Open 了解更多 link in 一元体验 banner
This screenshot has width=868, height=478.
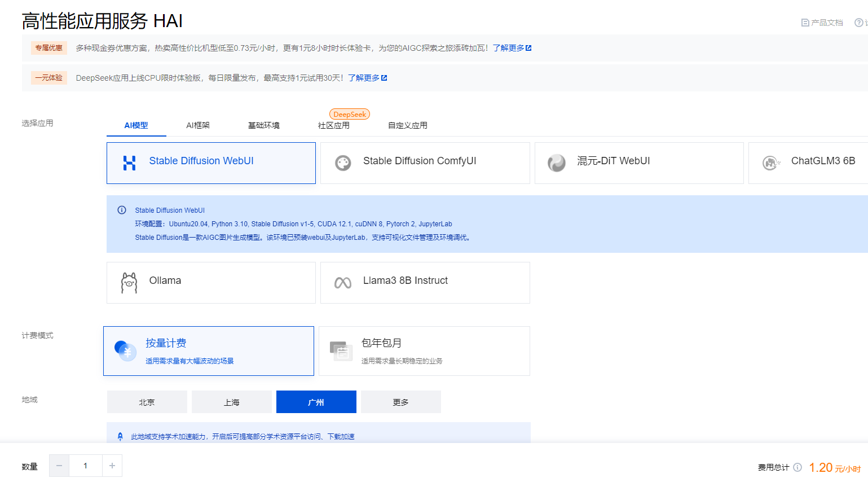coord(367,78)
